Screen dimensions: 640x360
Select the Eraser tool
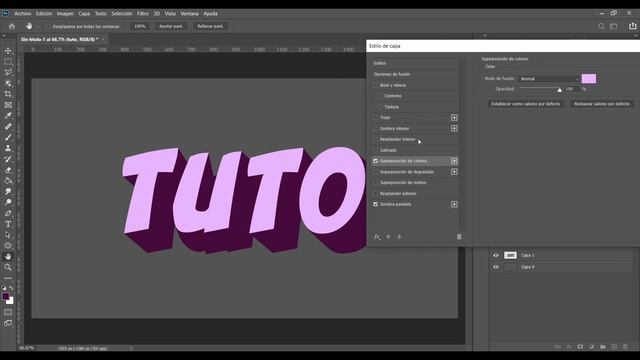(8, 170)
